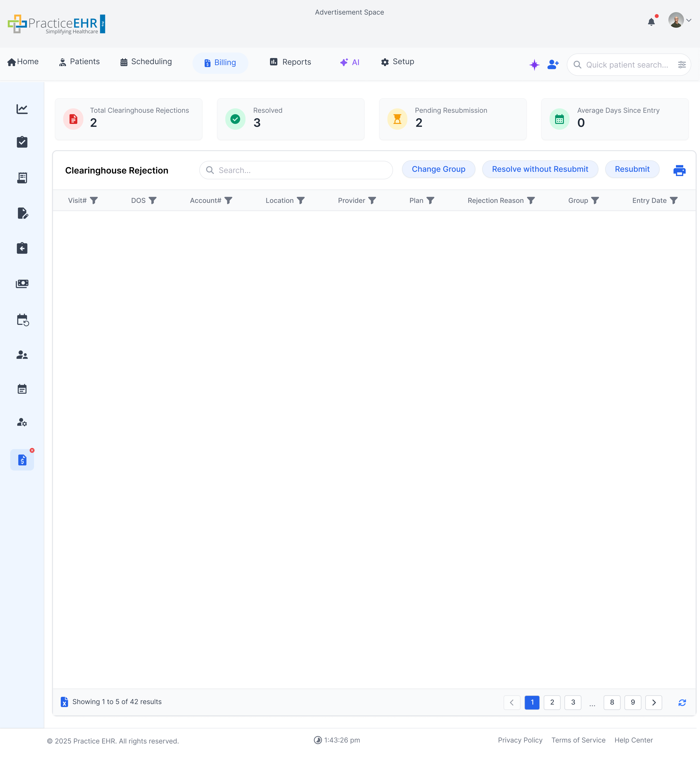Click the add-new-patient icon
Image resolution: width=700 pixels, height=760 pixels.
(553, 64)
